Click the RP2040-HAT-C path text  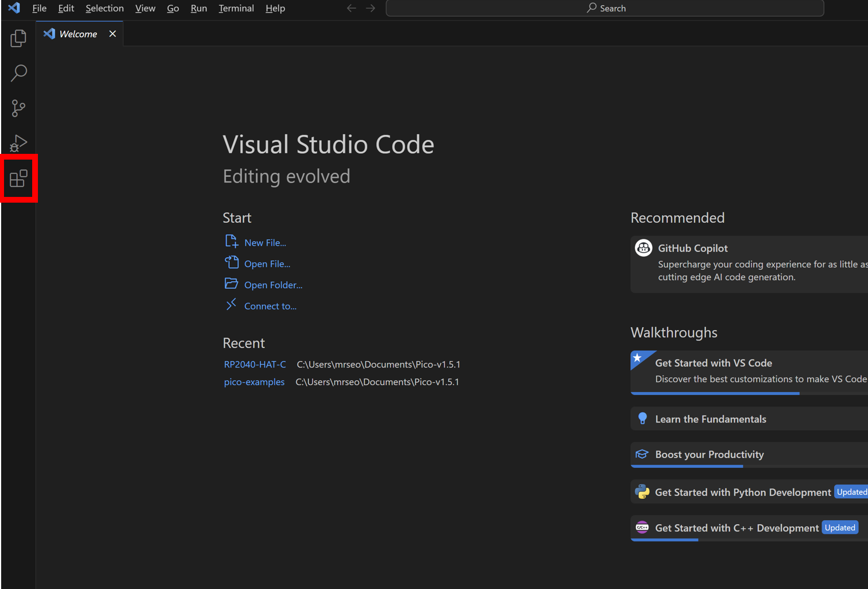coord(379,365)
